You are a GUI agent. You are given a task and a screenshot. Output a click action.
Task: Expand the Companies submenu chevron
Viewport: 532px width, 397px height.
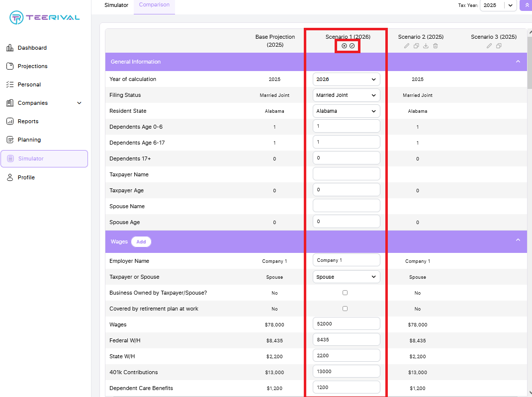[80, 103]
